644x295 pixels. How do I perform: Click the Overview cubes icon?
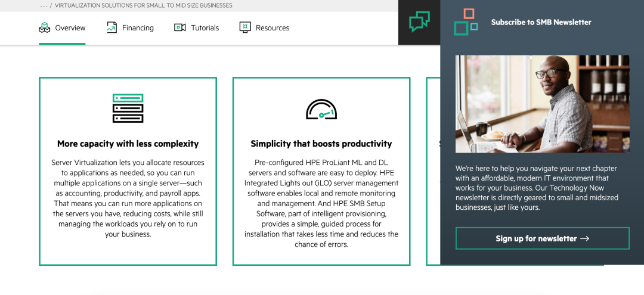(x=44, y=27)
